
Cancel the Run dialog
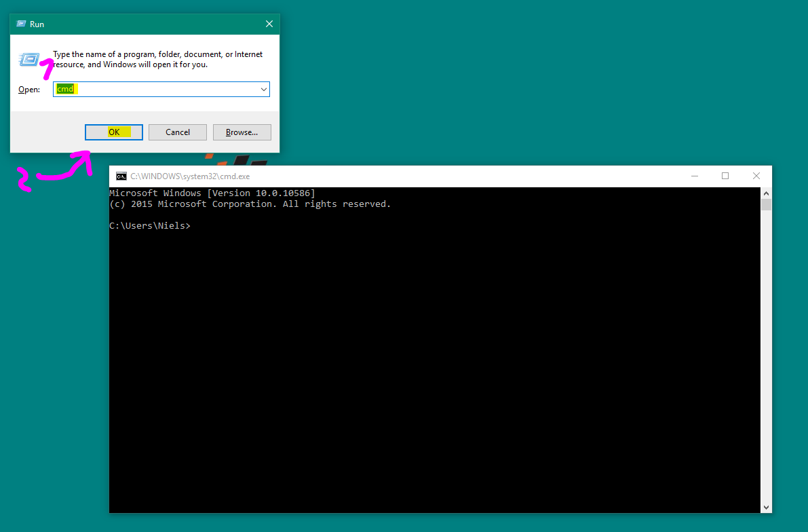[x=178, y=132]
